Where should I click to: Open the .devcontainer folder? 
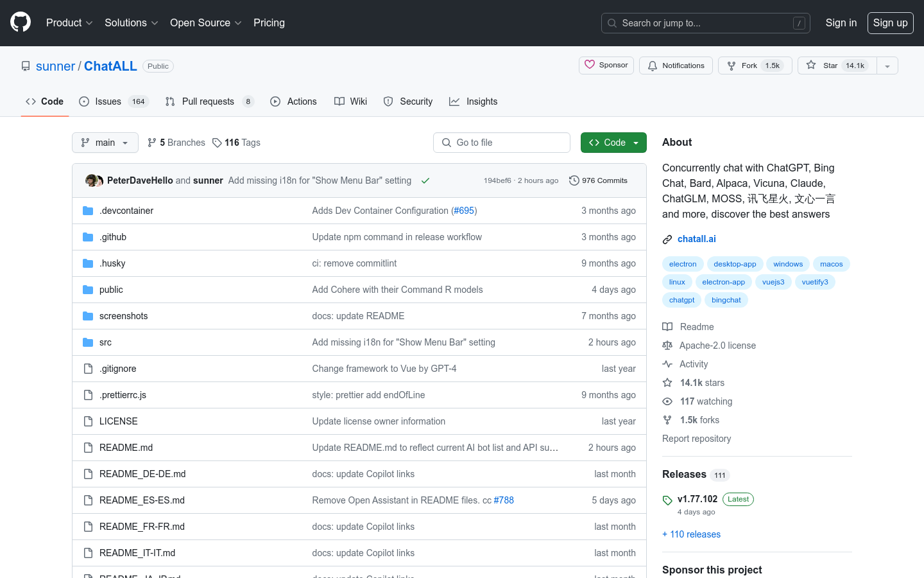click(x=126, y=211)
